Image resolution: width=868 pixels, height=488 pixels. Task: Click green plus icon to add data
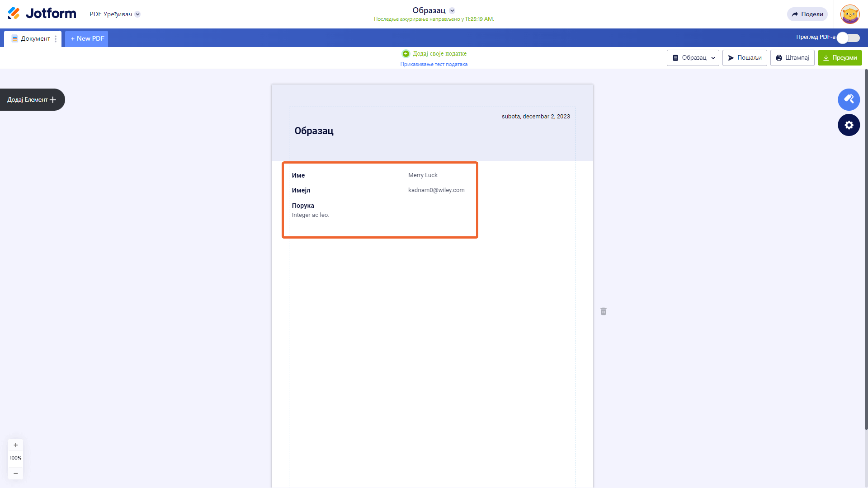coord(406,54)
